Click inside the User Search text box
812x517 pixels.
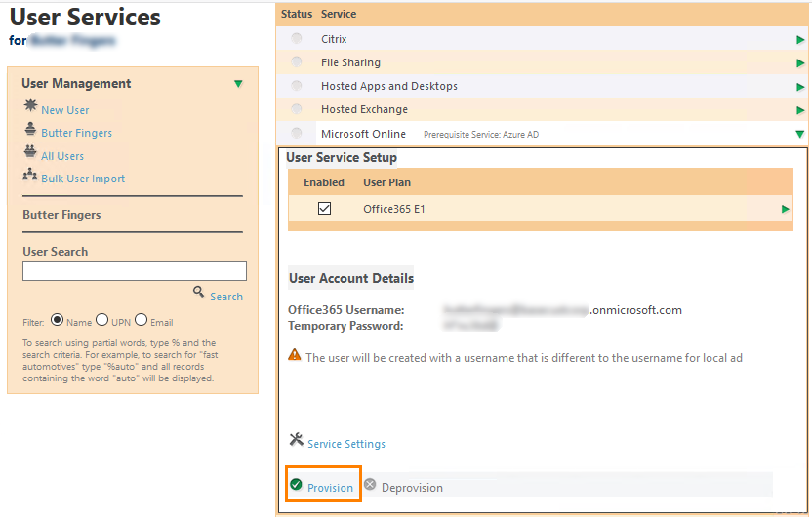click(135, 271)
